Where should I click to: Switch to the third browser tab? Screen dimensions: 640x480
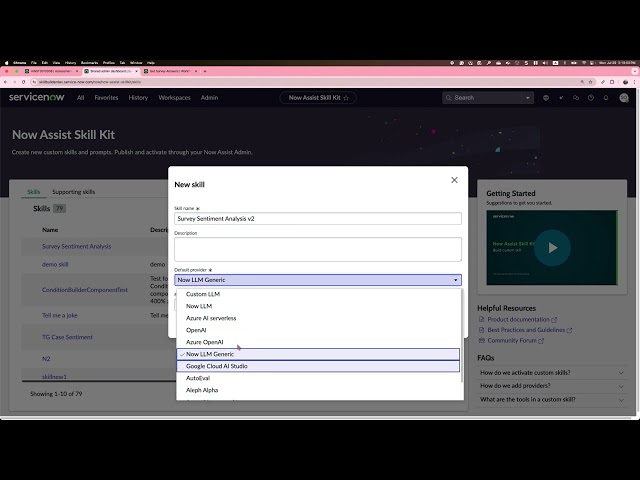[169, 71]
